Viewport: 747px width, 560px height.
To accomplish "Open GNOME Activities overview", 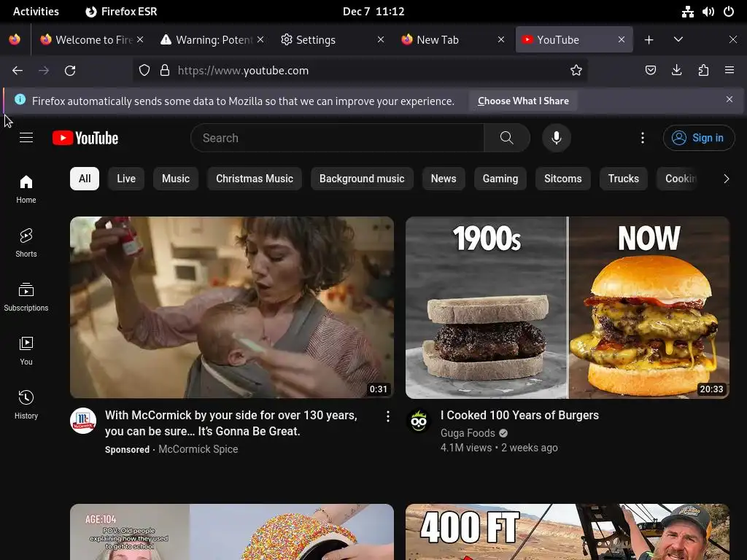I will [36, 12].
